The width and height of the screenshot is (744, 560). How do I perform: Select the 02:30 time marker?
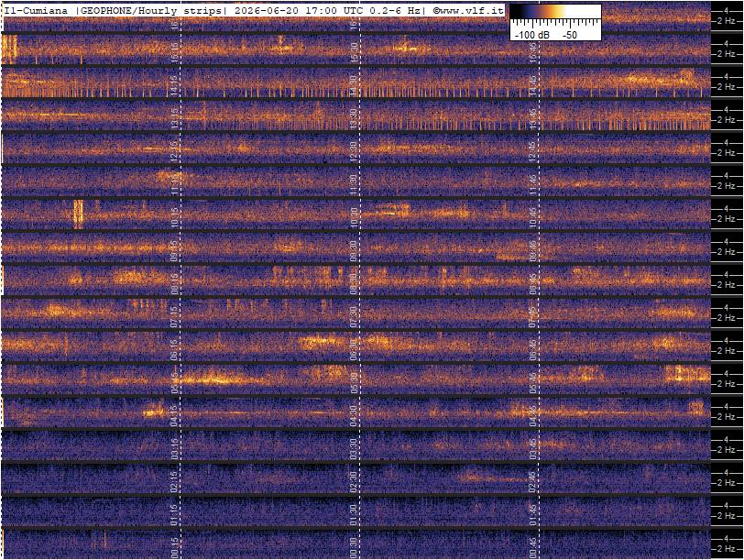(354, 482)
